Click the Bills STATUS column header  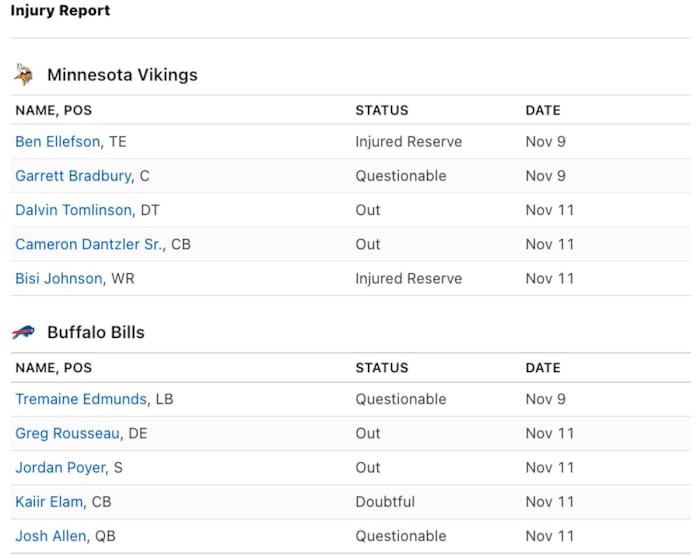pyautogui.click(x=382, y=368)
